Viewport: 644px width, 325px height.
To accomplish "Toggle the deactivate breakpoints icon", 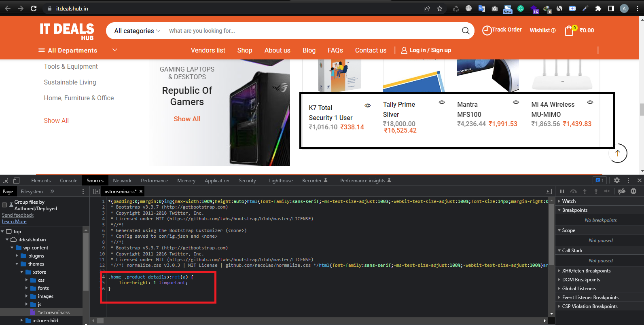I will point(622,191).
